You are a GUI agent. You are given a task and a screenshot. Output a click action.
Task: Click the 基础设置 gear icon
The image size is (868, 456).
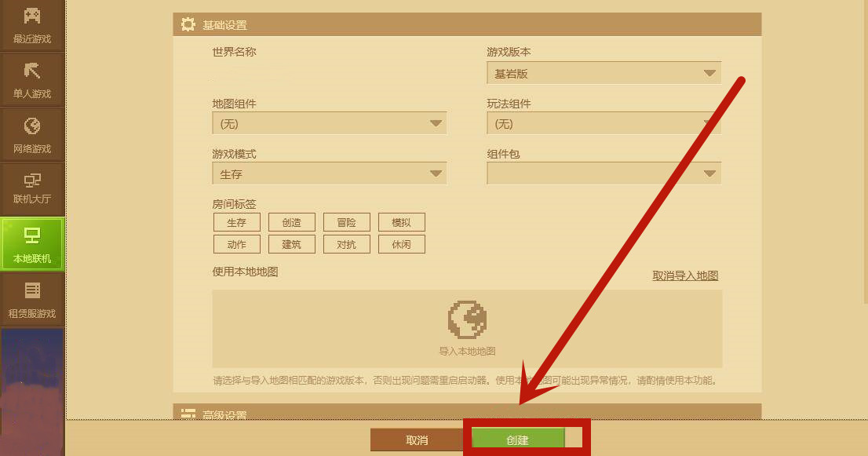188,24
